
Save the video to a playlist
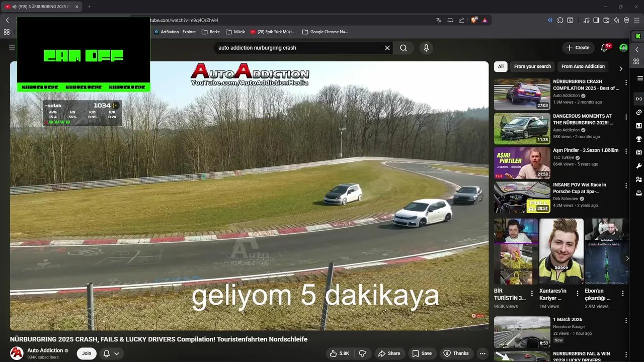tap(422, 353)
